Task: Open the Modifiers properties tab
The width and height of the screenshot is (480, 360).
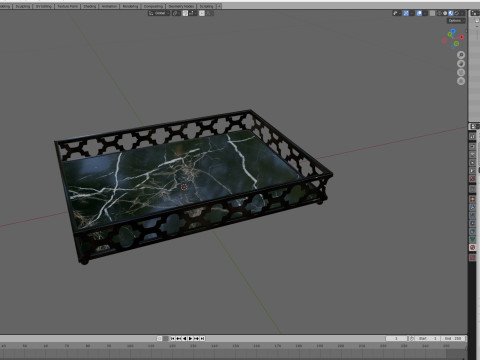Action: pos(473,207)
